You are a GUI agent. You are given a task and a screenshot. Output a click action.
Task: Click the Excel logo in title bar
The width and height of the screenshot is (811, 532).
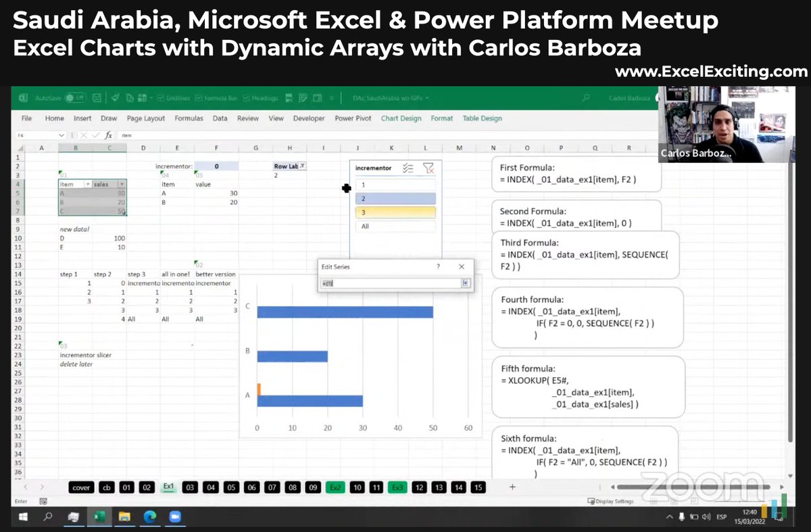(x=23, y=98)
